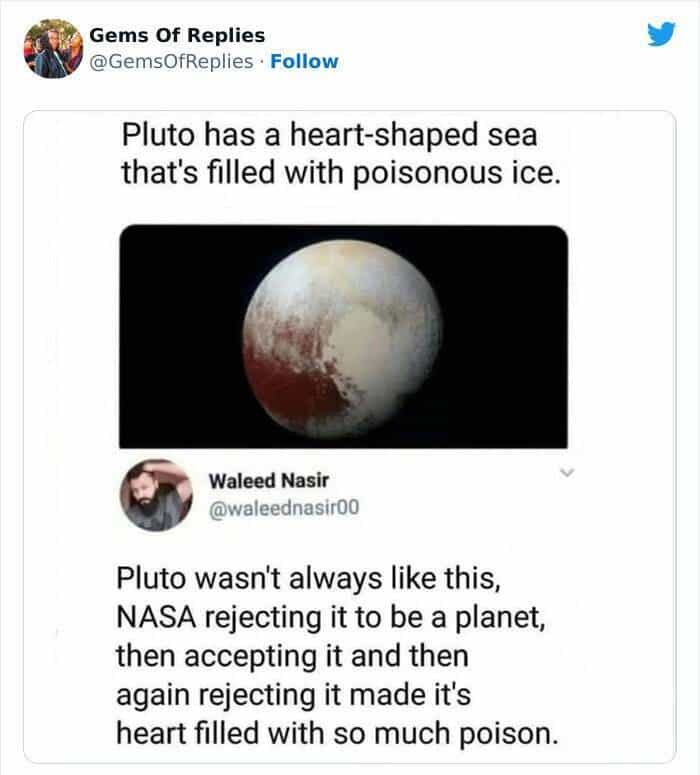The width and height of the screenshot is (700, 775).
Task: Click Waleed Nasir's round avatar
Action: (155, 495)
